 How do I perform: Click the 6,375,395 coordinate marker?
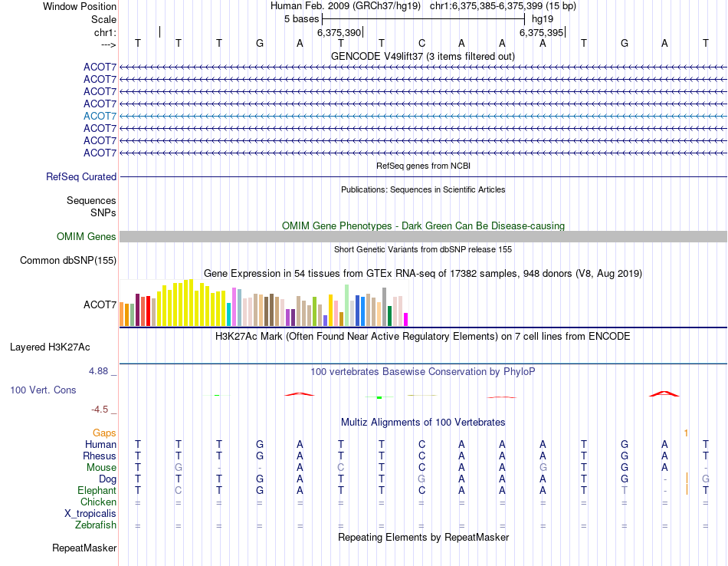[x=541, y=32]
